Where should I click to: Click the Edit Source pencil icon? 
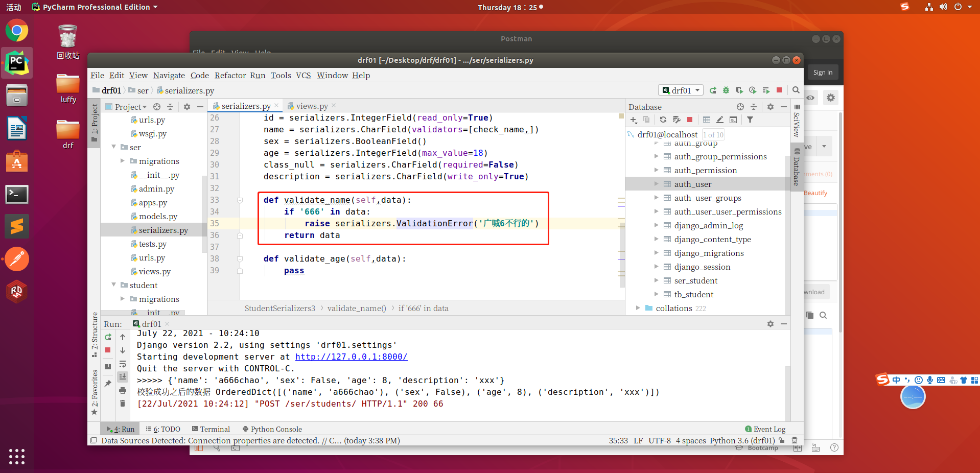point(720,120)
